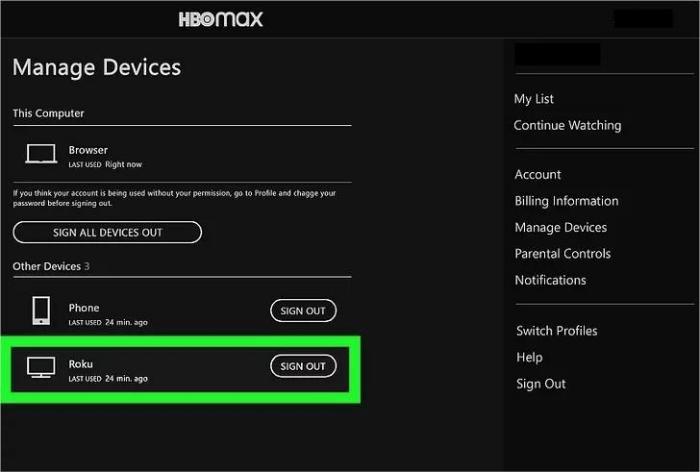This screenshot has width=700, height=472.
Task: Open My List from the side menu
Action: (x=534, y=99)
